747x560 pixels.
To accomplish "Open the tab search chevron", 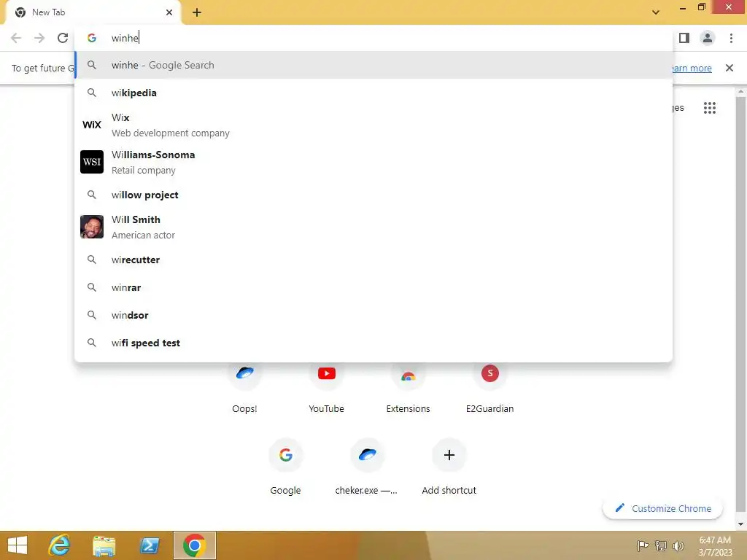I will click(656, 12).
